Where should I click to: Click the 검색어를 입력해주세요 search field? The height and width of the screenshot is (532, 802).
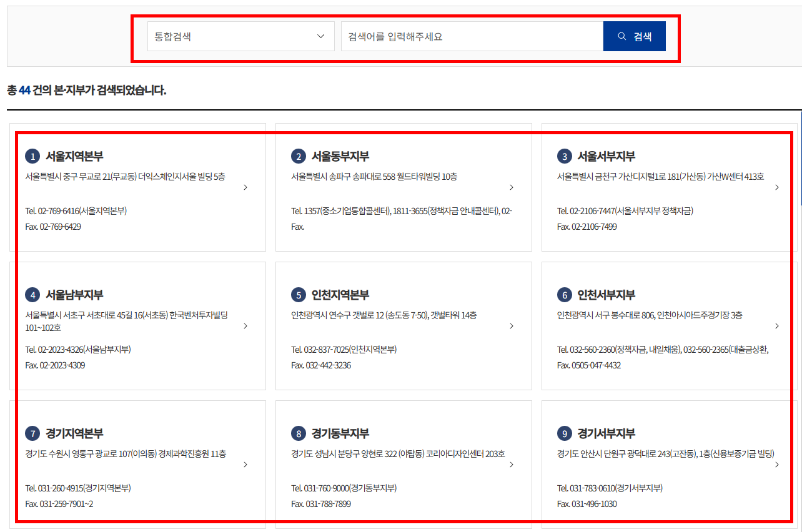472,36
